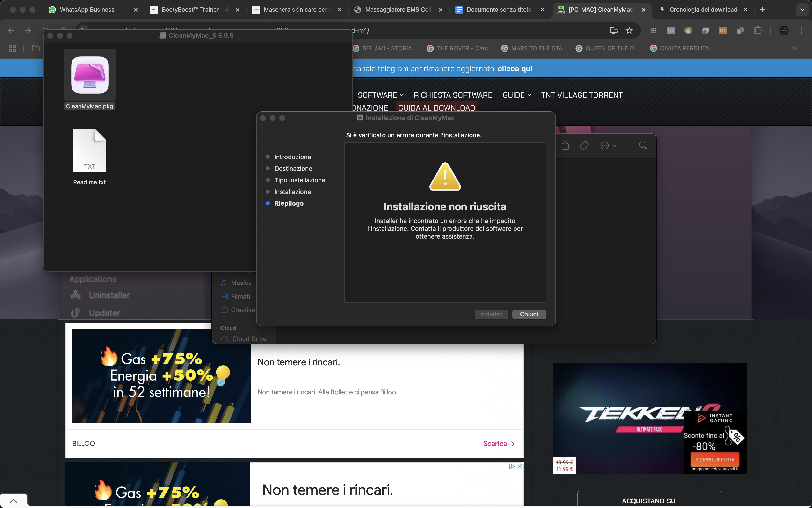812x508 pixels.
Task: Open BEL AMI - STORIA bookmark
Action: pyautogui.click(x=385, y=48)
